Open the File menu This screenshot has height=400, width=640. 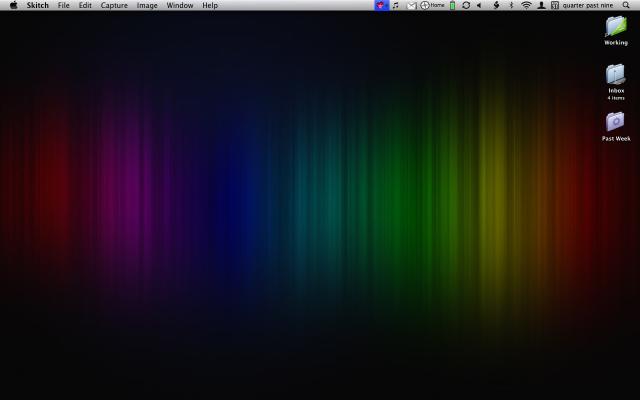[63, 5]
